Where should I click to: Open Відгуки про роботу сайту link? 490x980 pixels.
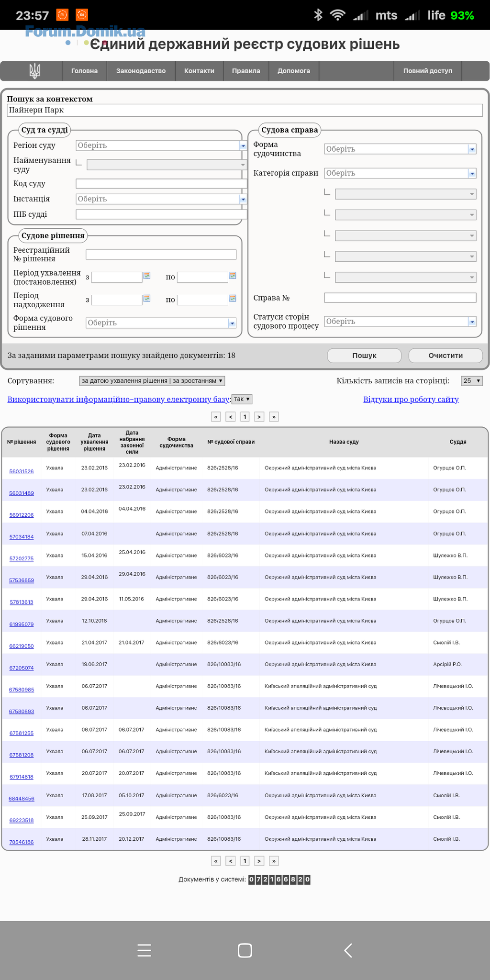(x=411, y=399)
